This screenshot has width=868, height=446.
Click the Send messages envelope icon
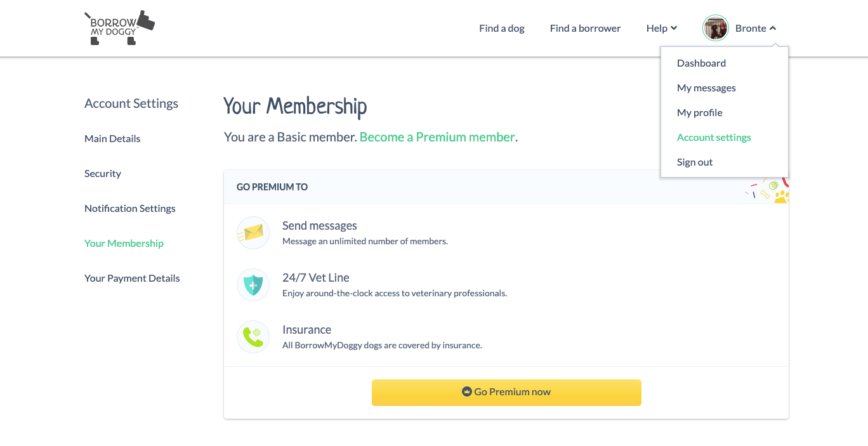pos(253,232)
